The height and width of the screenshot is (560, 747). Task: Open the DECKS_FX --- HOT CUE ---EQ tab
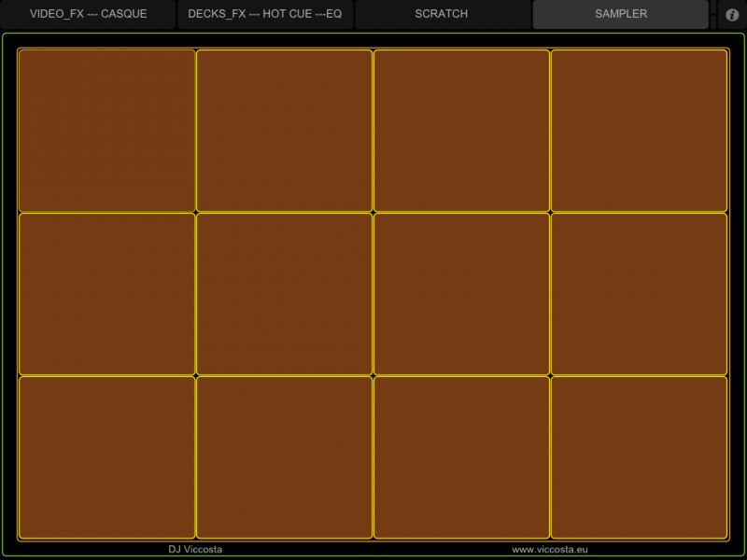point(265,15)
